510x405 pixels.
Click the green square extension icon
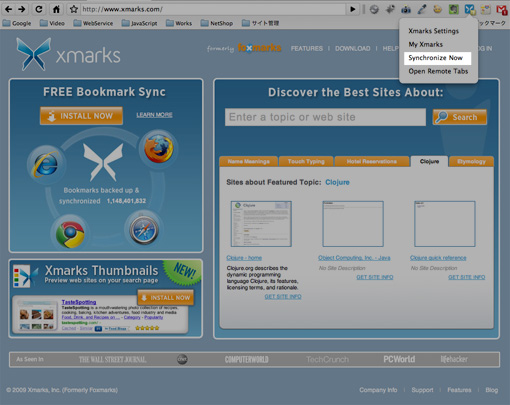pos(453,9)
